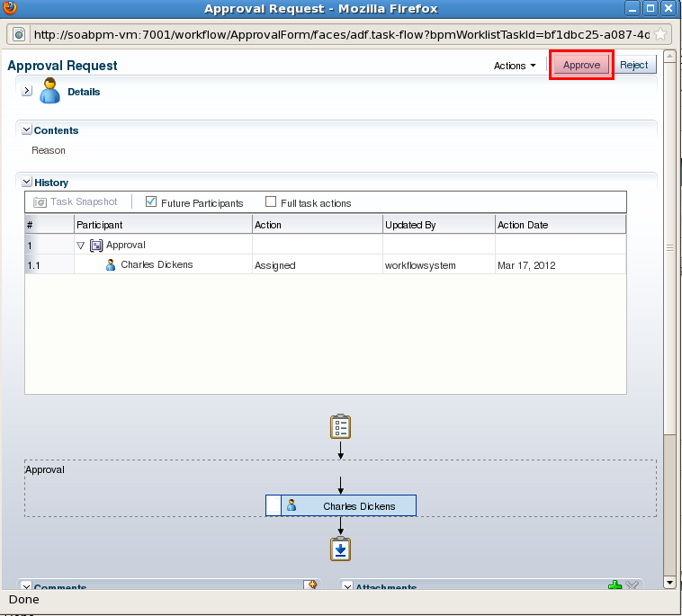
Task: Collapse the Approval row triangle
Action: click(x=80, y=246)
